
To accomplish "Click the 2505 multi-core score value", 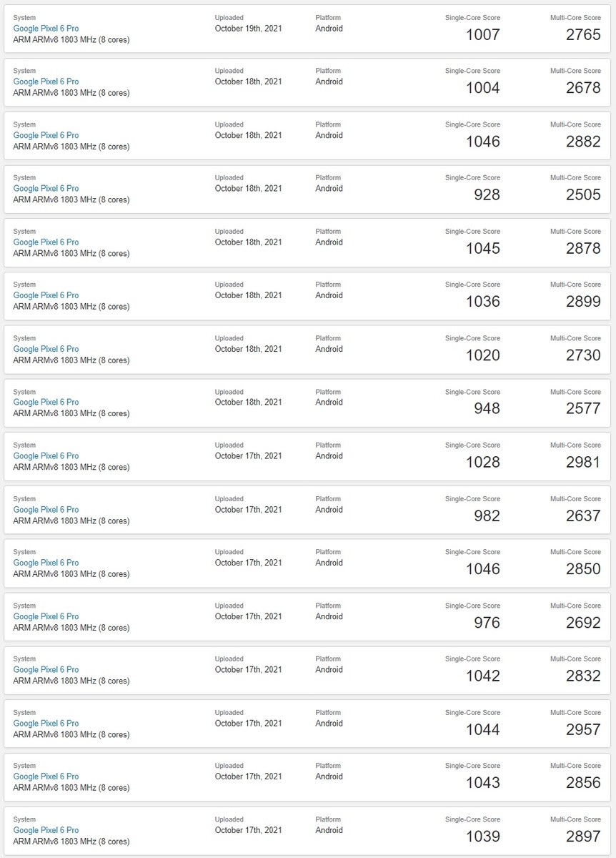I will 583,194.
